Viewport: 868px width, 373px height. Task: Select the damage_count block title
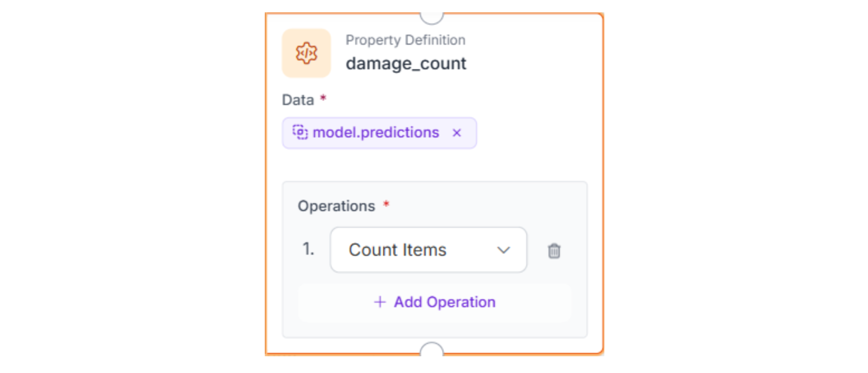tap(406, 64)
